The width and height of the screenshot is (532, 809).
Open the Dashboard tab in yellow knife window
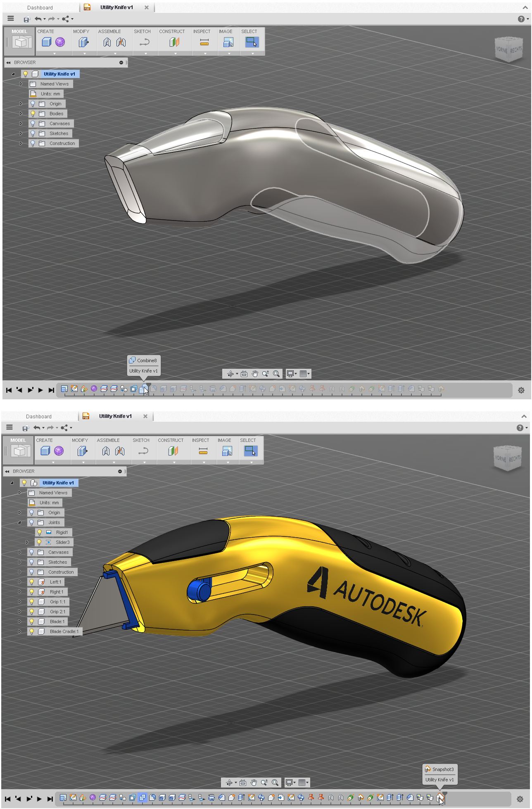coord(39,416)
